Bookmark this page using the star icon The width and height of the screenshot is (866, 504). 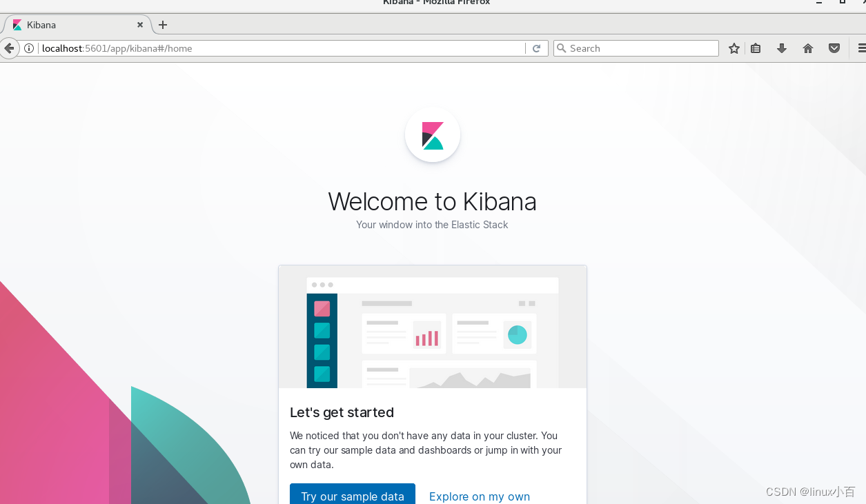pyautogui.click(x=734, y=48)
